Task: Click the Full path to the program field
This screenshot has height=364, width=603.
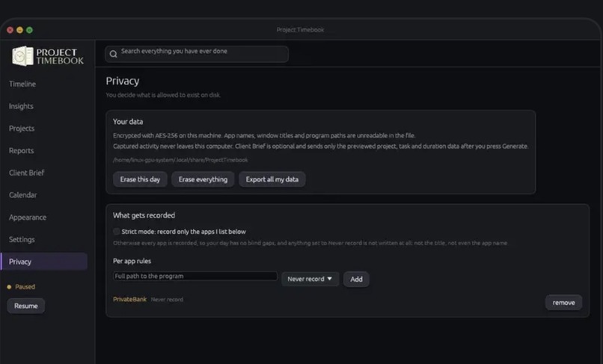Action: 195,276
